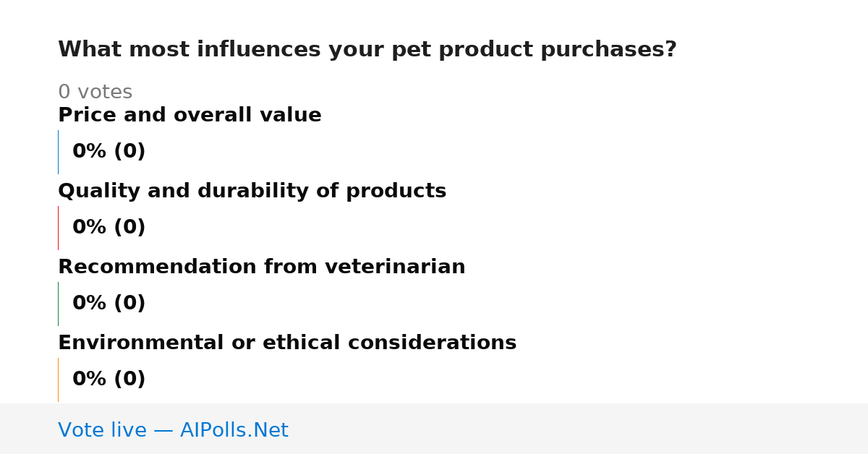This screenshot has height=454, width=868.
Task: Click 0% (0) result for Environmental considerations
Action: pyautogui.click(x=109, y=380)
